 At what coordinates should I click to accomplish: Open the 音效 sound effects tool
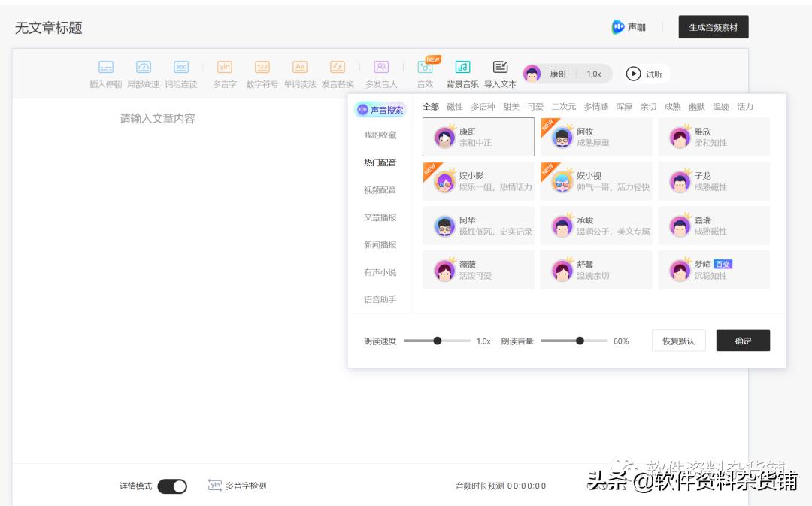coord(426,68)
